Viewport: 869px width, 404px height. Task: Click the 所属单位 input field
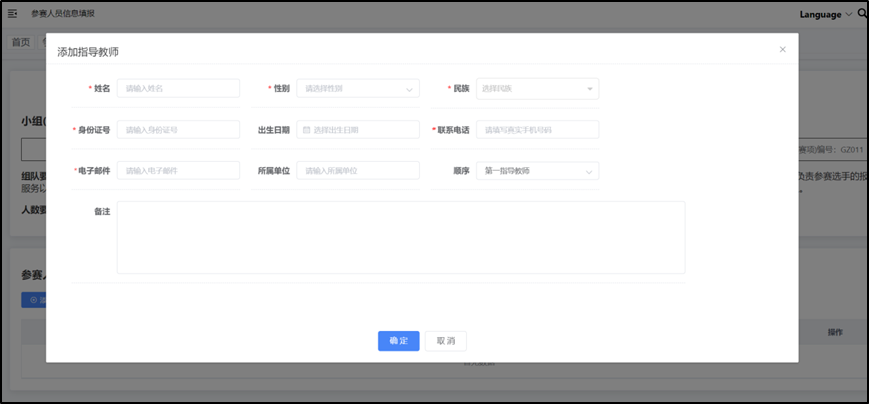pyautogui.click(x=358, y=171)
